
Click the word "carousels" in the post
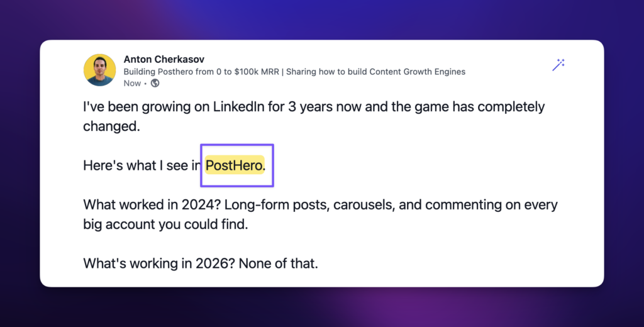click(x=364, y=205)
